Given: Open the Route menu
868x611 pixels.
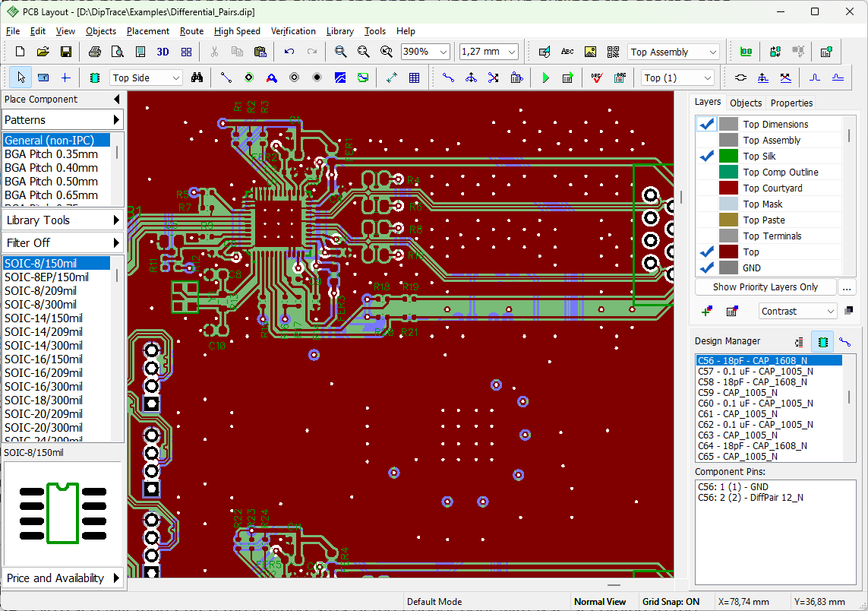Looking at the screenshot, I should [x=191, y=31].
